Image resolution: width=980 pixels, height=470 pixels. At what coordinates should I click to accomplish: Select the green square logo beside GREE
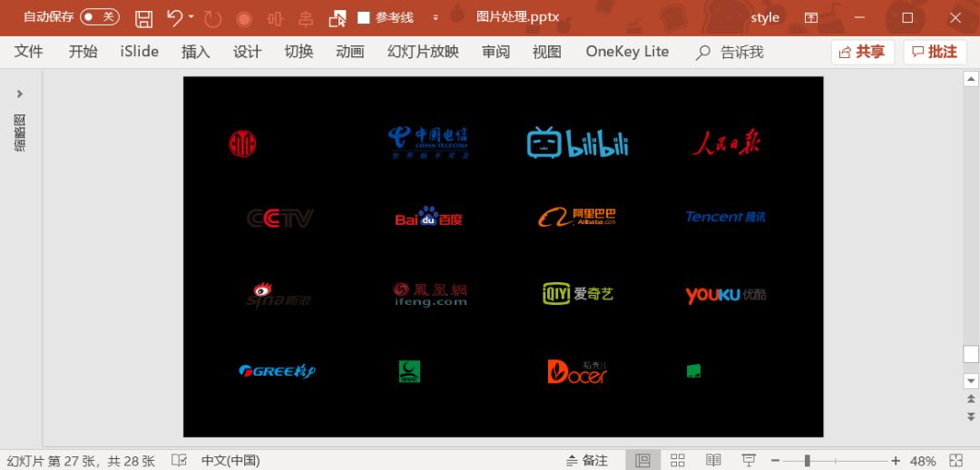(409, 371)
